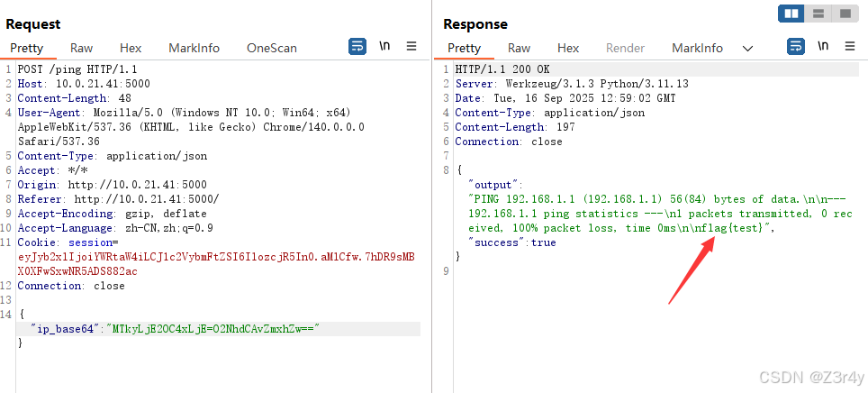This screenshot has width=868, height=393.
Task: Click the Date header in response
Action: coord(565,98)
